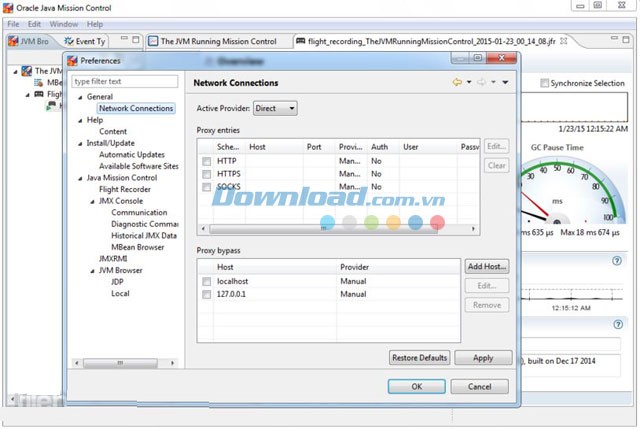Image resolution: width=640 pixels, height=429 pixels.
Task: Click the Event Types tab icon
Action: (68, 42)
